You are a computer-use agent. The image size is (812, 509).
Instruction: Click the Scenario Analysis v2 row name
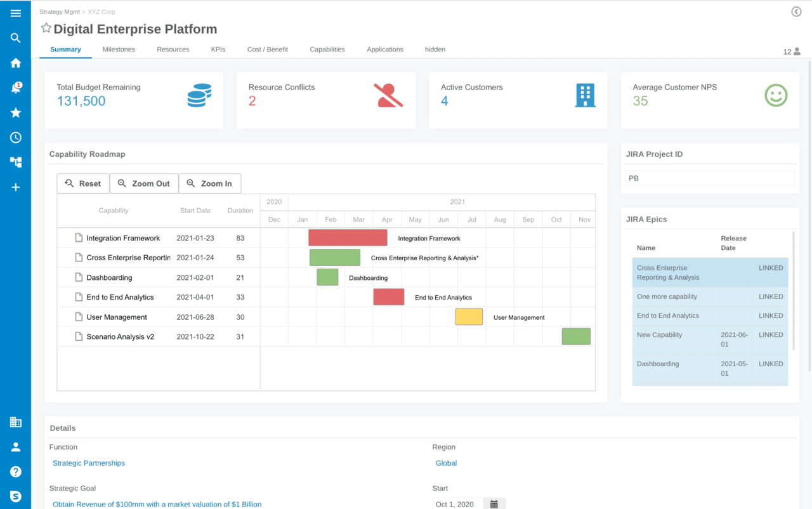coord(121,336)
